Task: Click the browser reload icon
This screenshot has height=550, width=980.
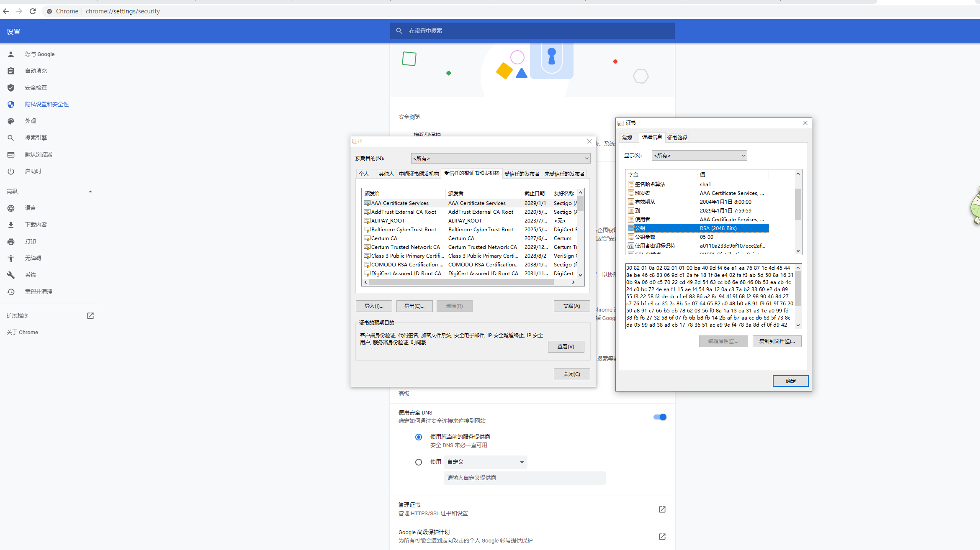Action: pos(33,11)
